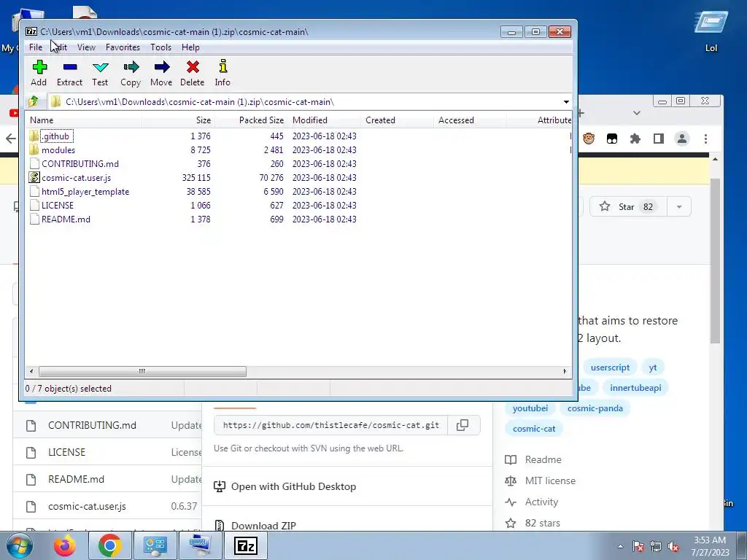Click the git clone URL field
747x560 pixels.
(x=330, y=425)
